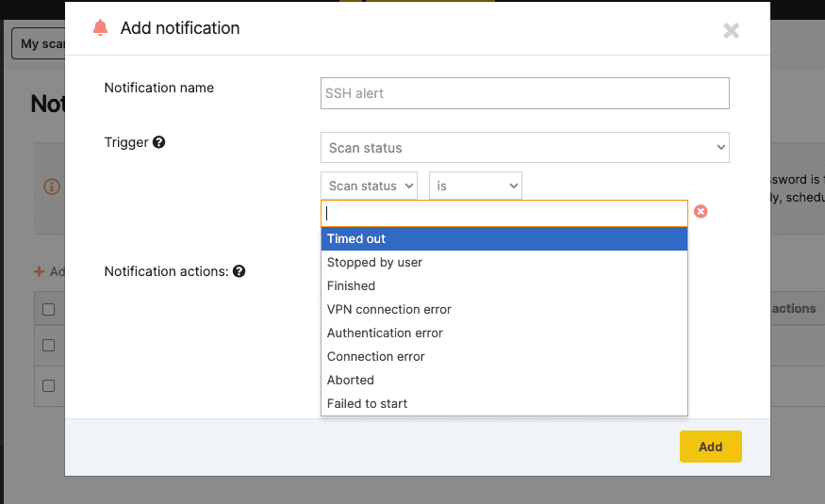Toggle the header select-all checkbox
This screenshot has height=504, width=825.
[49, 309]
